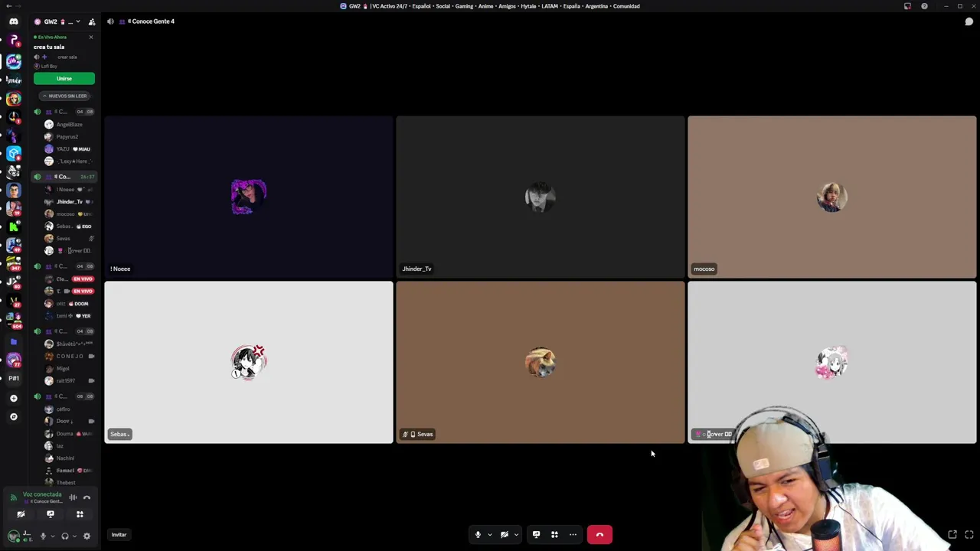Select Thebest user in sidebar

(x=66, y=482)
